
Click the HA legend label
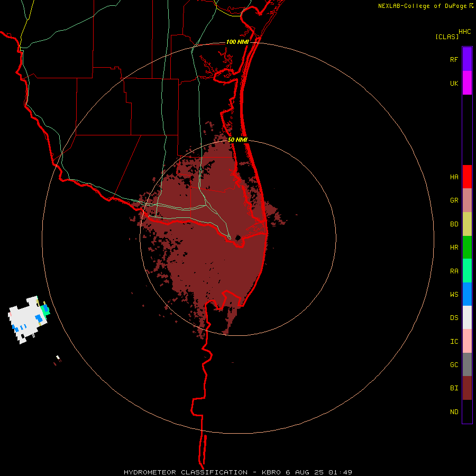click(454, 177)
